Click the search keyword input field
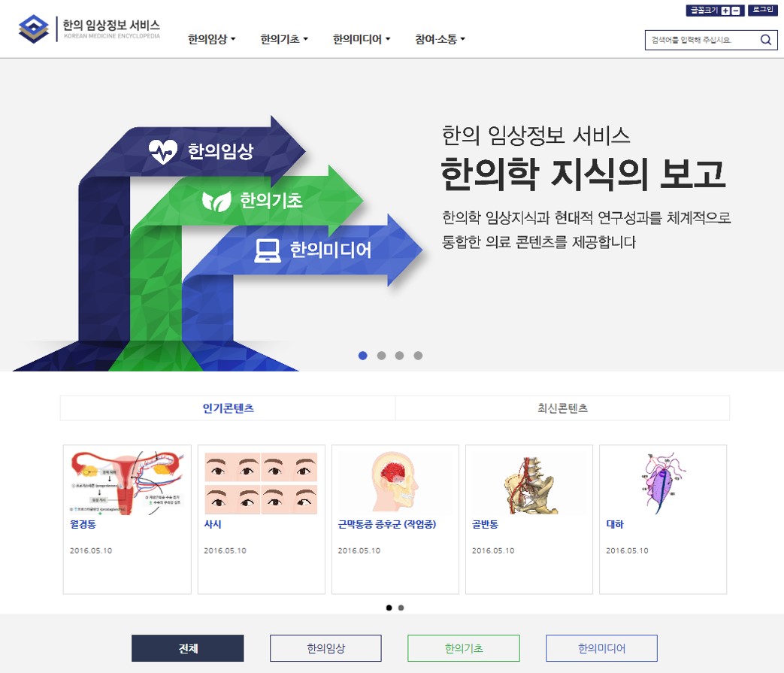 [699, 40]
